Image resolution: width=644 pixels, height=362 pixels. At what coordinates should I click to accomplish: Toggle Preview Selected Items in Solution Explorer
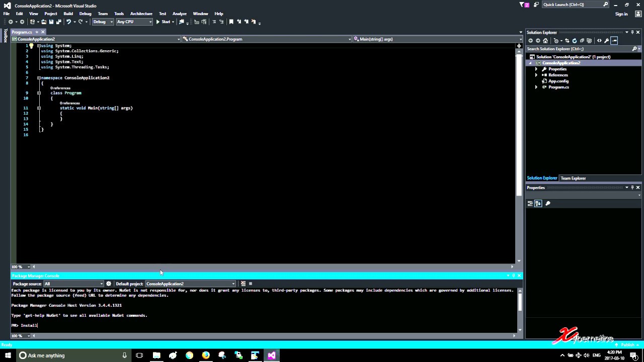(x=614, y=41)
